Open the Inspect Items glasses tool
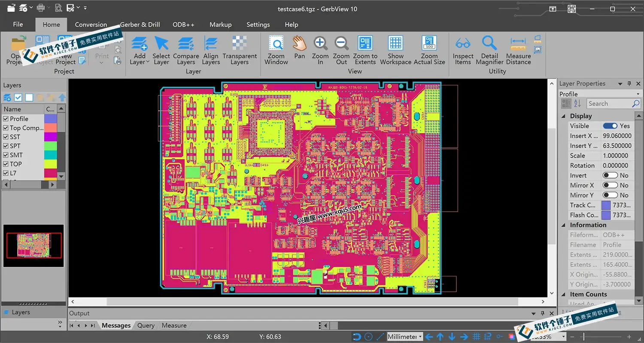644x343 pixels. point(463,50)
